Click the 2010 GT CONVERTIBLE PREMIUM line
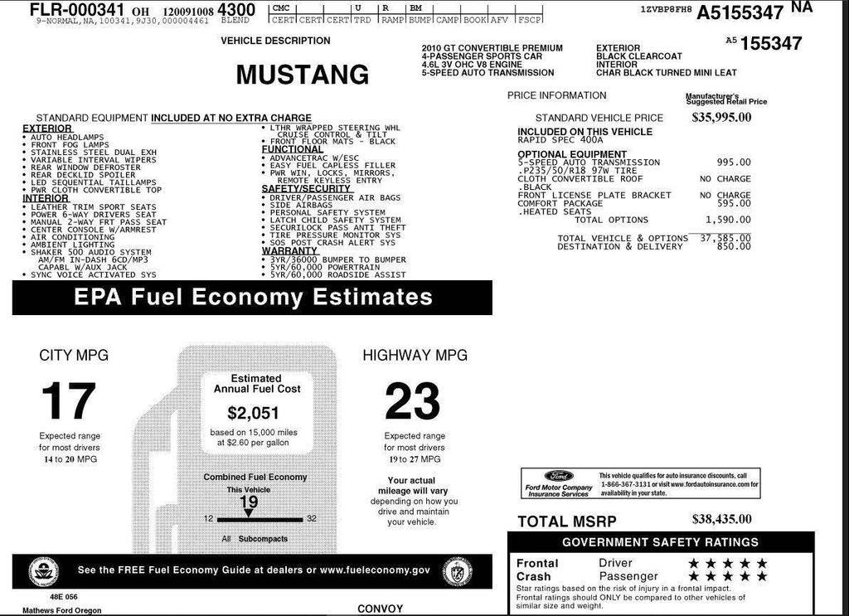 click(492, 48)
